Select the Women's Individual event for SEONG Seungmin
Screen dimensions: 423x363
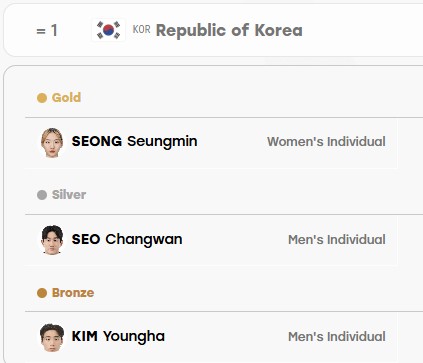(326, 142)
